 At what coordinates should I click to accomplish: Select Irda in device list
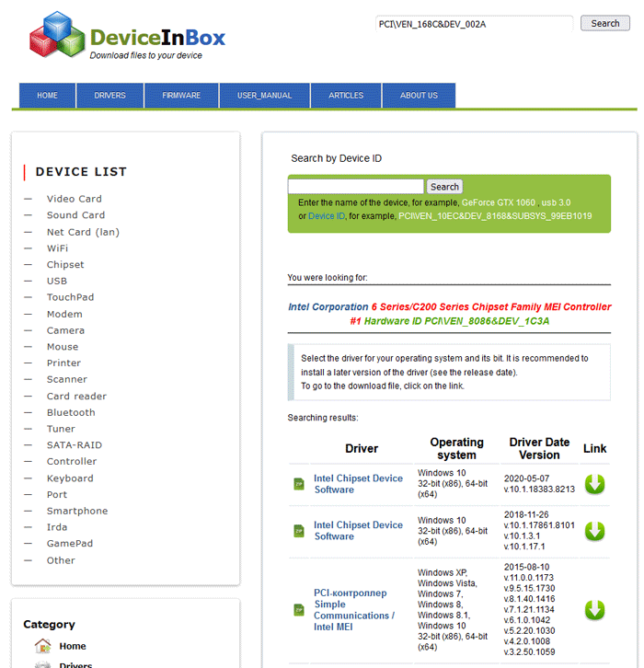[57, 527]
